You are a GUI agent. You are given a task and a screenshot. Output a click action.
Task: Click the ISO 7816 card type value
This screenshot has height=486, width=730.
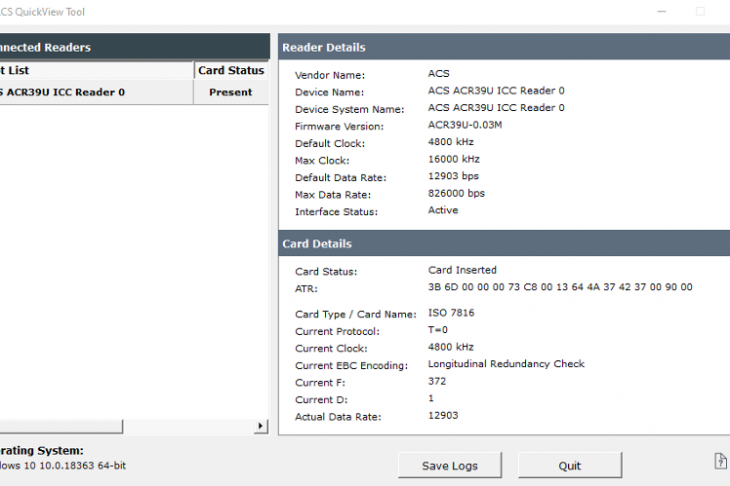451,313
